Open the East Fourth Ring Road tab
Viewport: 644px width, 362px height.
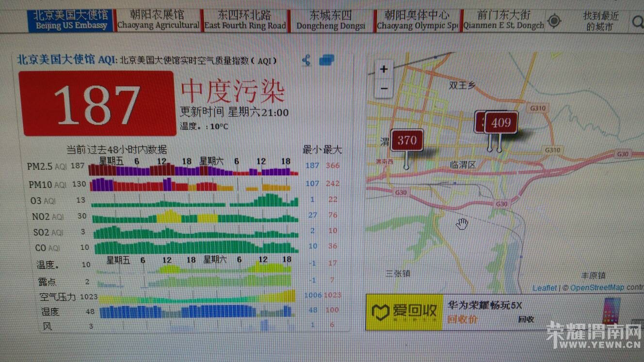coord(245,20)
